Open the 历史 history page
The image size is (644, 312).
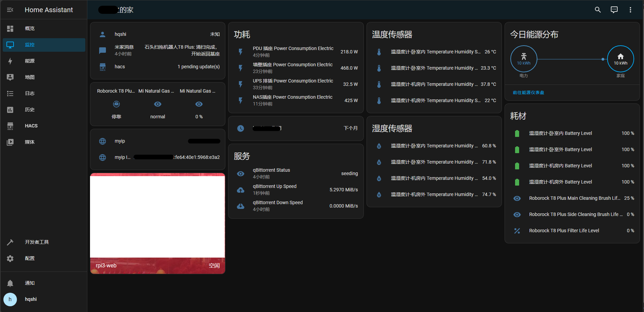tap(44, 110)
